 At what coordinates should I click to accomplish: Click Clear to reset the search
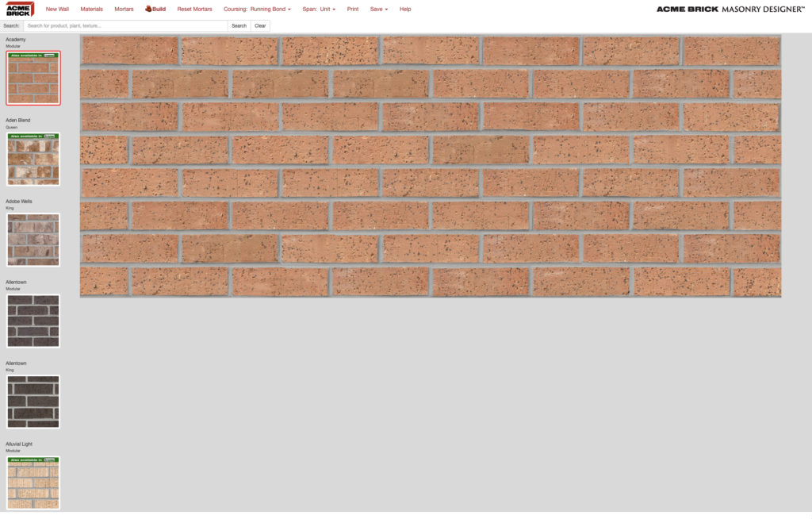click(259, 25)
